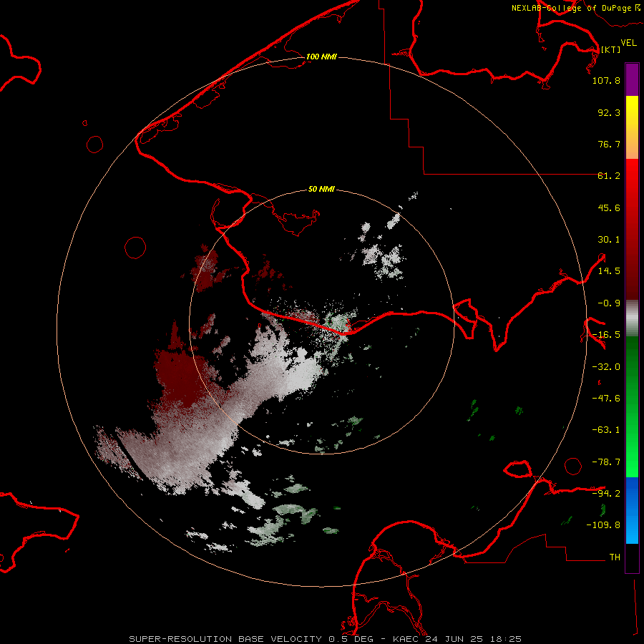The height and width of the screenshot is (644, 644).
Task: Select the -16.5 scale value
Action: 606,335
